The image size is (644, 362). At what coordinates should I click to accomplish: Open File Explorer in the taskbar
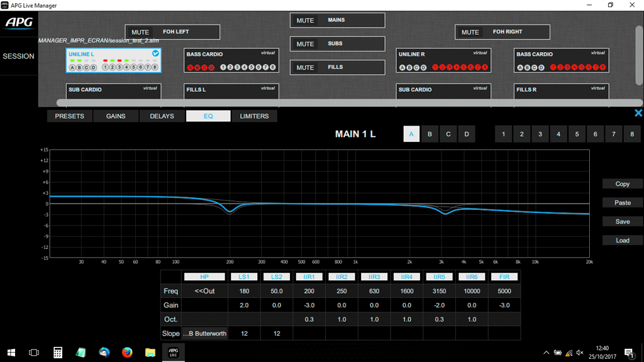click(x=150, y=353)
